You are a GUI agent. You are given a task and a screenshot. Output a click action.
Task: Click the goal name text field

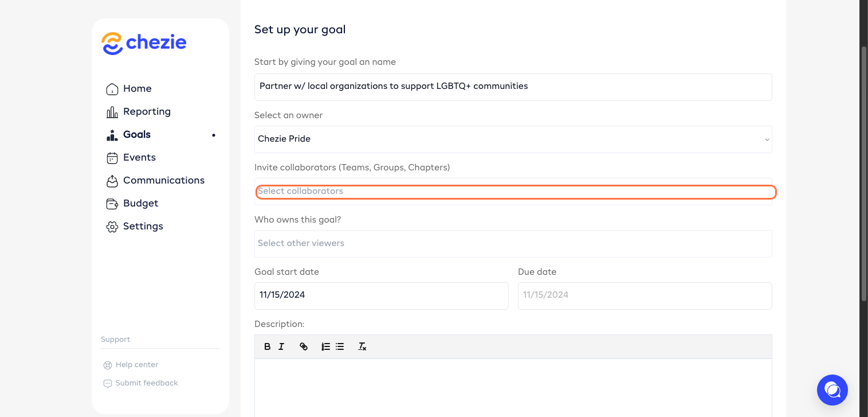coord(513,87)
